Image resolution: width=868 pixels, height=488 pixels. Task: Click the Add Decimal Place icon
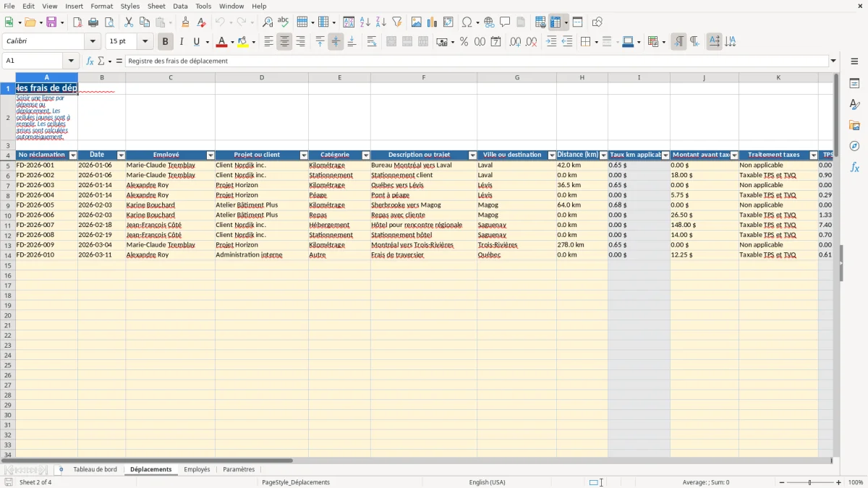(515, 42)
